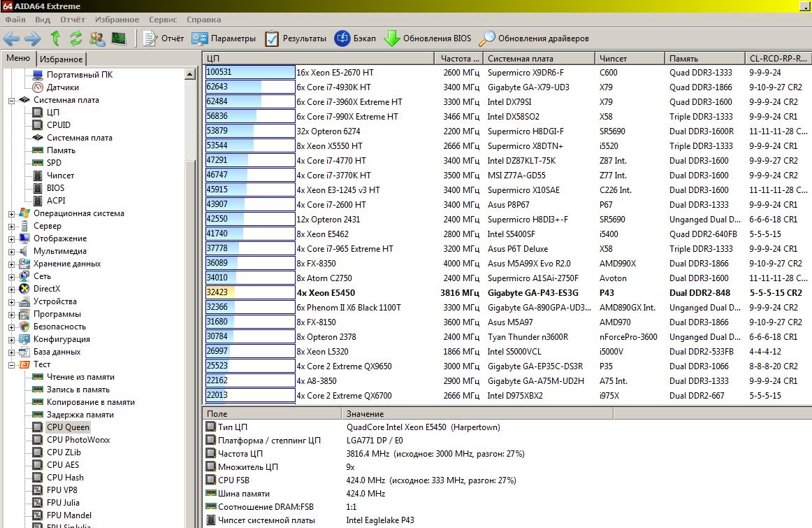Sort results by Чипсет column header
812x528 pixels.
tap(630, 59)
